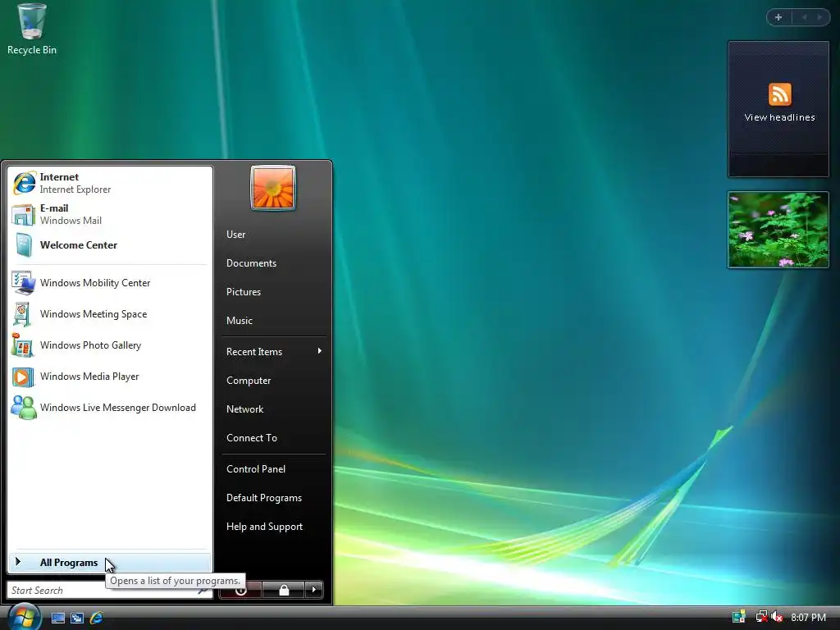Click the 8:07 PM taskbar clock

[x=808, y=617]
